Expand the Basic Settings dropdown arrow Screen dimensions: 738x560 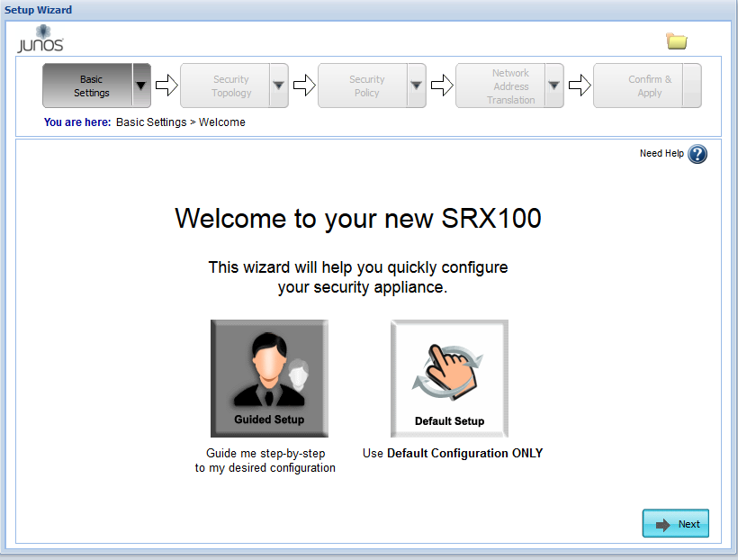click(141, 86)
